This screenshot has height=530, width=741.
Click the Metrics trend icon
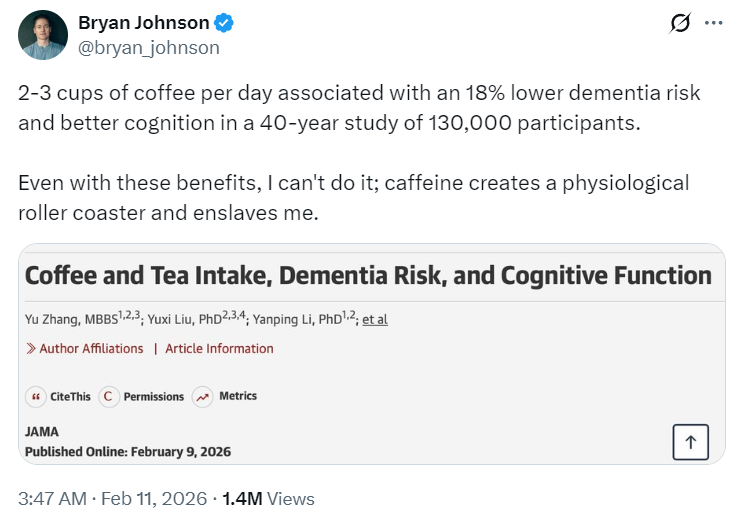(202, 397)
